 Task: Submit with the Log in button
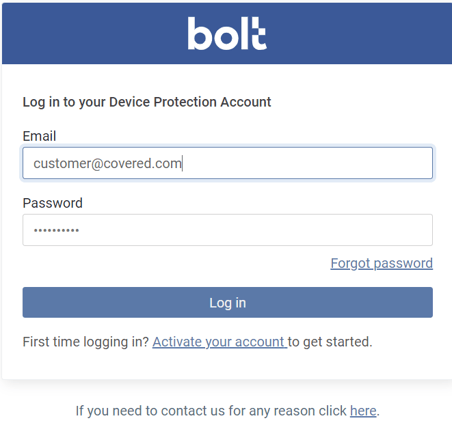[228, 302]
